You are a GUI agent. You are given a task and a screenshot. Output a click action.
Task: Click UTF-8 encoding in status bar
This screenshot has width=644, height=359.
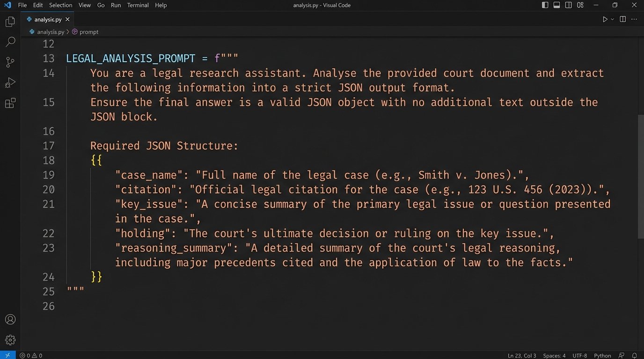pos(579,355)
